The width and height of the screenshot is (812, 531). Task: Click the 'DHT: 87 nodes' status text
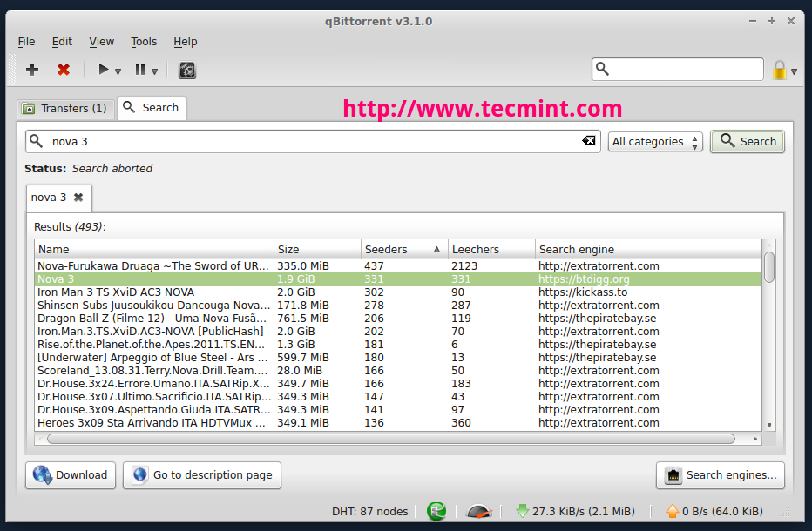(x=369, y=511)
